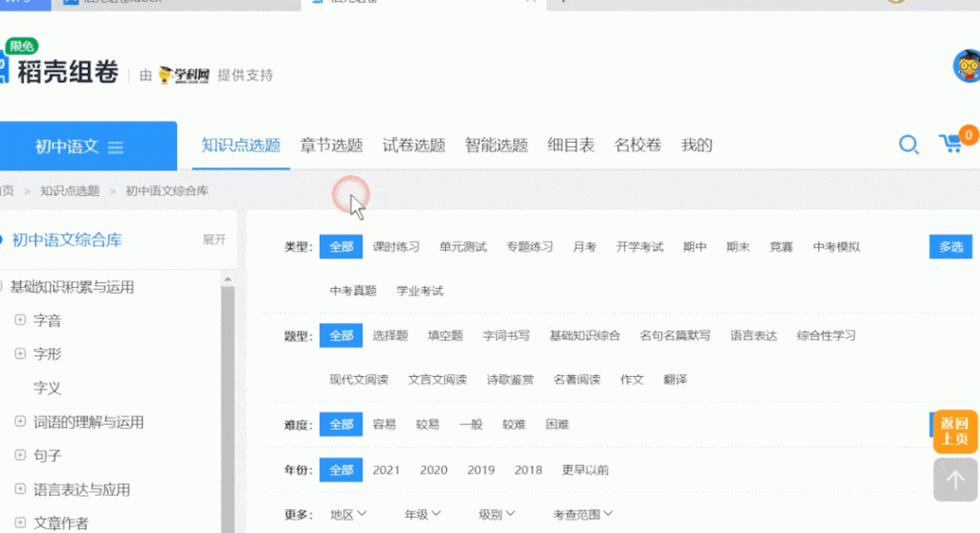
Task: Select 全部 in the 题型 row
Action: [341, 336]
